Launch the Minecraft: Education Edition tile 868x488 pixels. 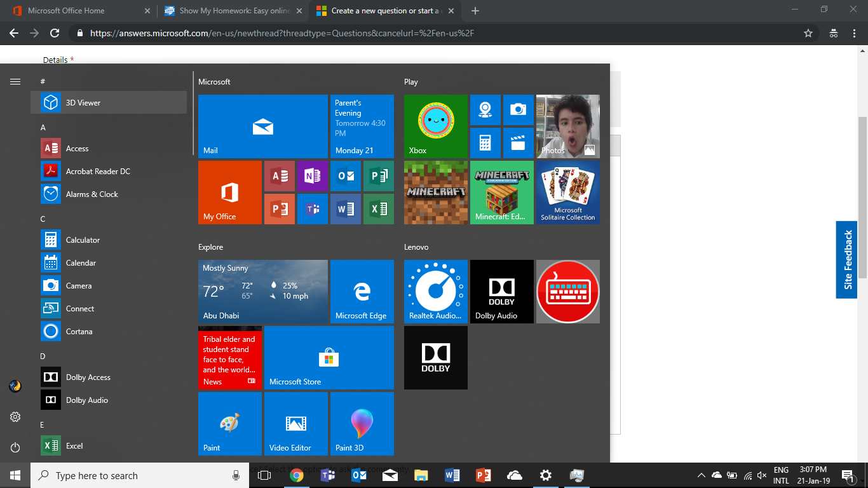point(502,193)
